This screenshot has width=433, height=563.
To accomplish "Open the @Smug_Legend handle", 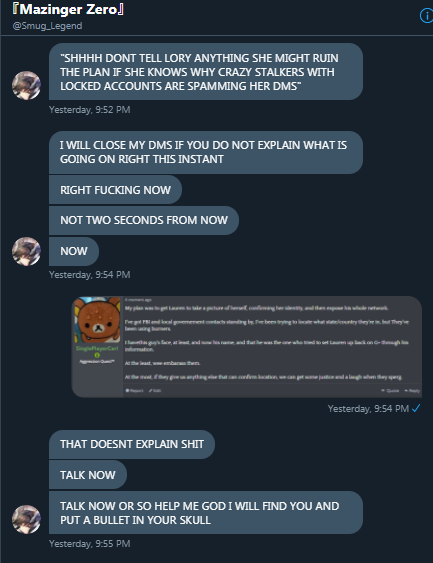I will pos(47,26).
